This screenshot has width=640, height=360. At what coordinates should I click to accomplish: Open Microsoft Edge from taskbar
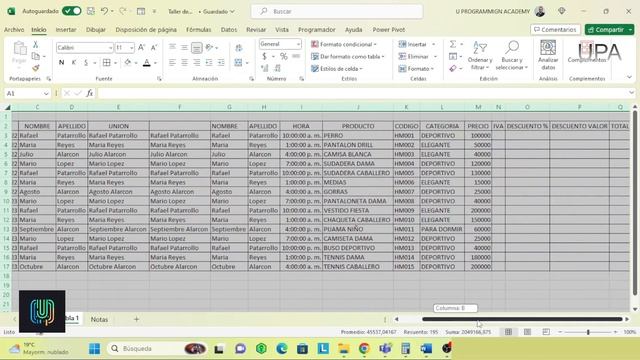click(x=282, y=349)
